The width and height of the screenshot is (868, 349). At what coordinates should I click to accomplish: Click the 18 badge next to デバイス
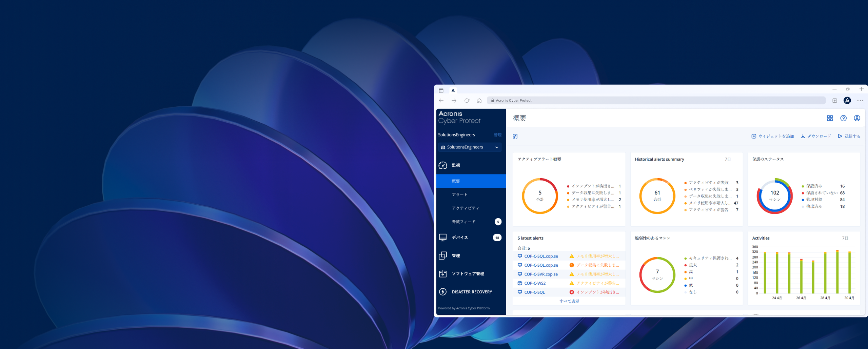click(497, 238)
